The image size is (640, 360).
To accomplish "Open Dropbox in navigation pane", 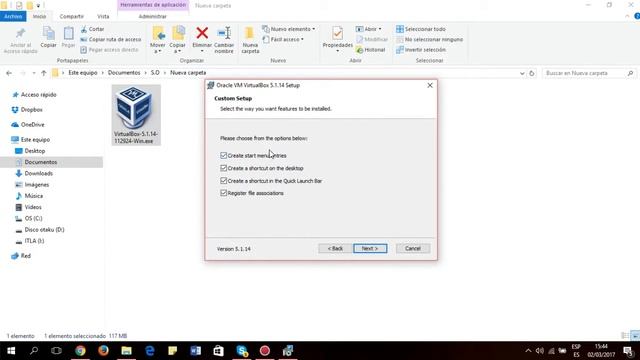I will [x=31, y=110].
